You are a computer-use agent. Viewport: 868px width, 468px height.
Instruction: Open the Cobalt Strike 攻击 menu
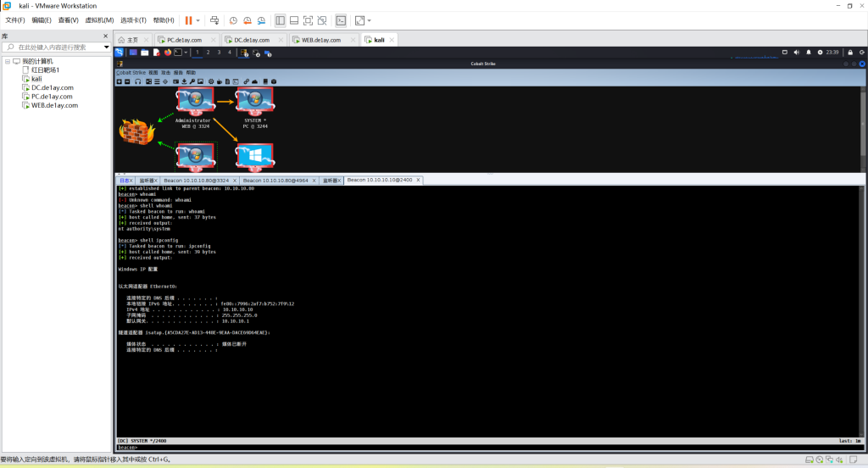(165, 73)
